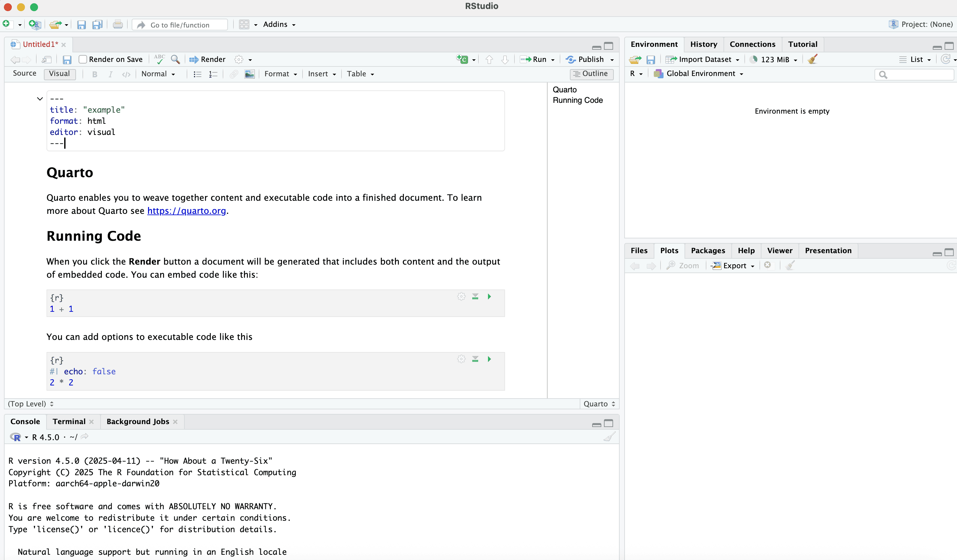Click the spell check ABC icon
The height and width of the screenshot is (560, 957).
pyautogui.click(x=159, y=59)
